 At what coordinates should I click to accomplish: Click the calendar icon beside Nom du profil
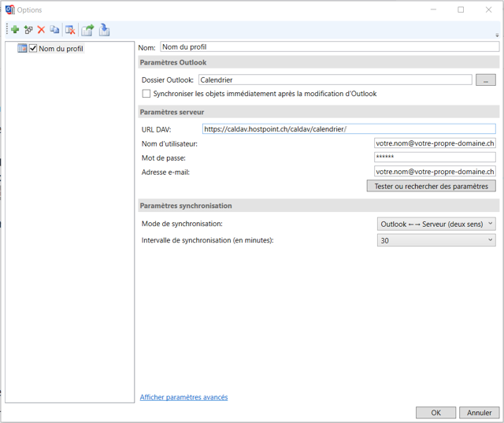tap(22, 48)
